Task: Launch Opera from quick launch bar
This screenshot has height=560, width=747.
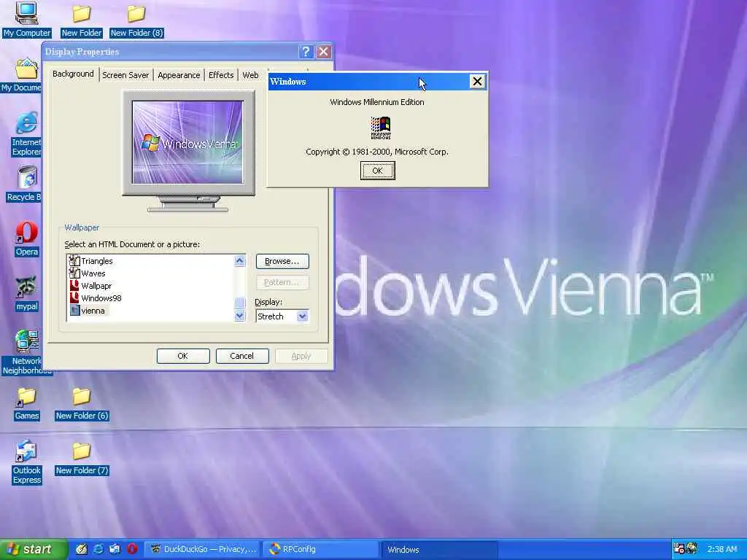Action: [133, 549]
